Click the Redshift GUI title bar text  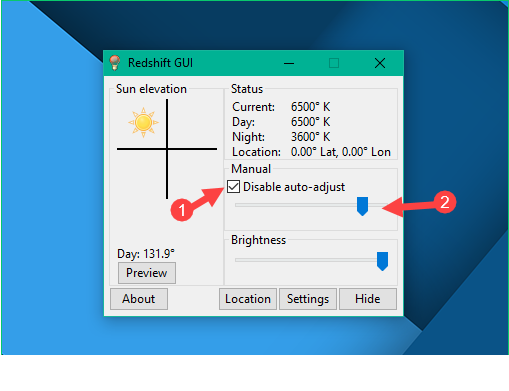tap(160, 63)
